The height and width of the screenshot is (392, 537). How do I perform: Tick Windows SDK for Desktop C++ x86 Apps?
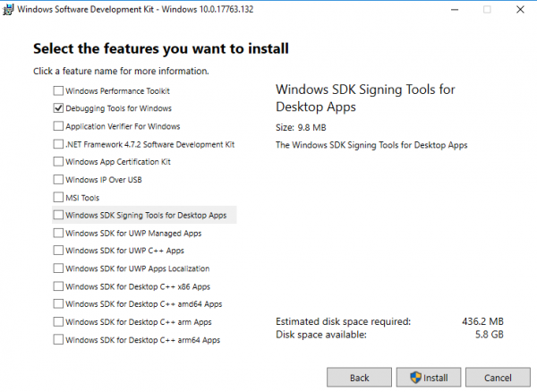coord(59,286)
